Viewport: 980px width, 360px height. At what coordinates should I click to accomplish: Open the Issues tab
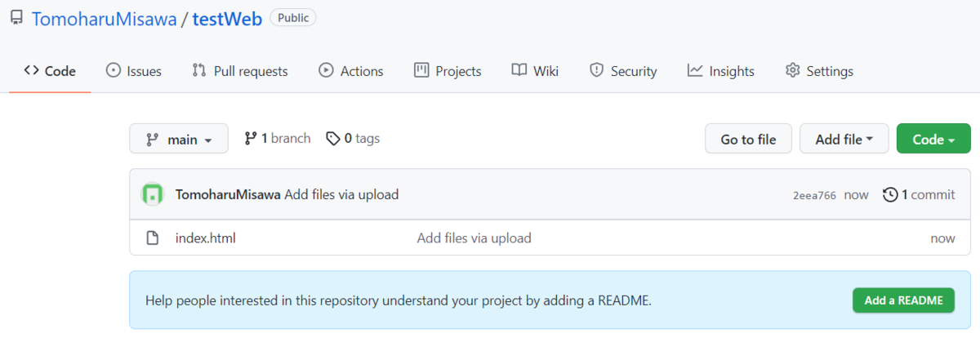coord(134,71)
